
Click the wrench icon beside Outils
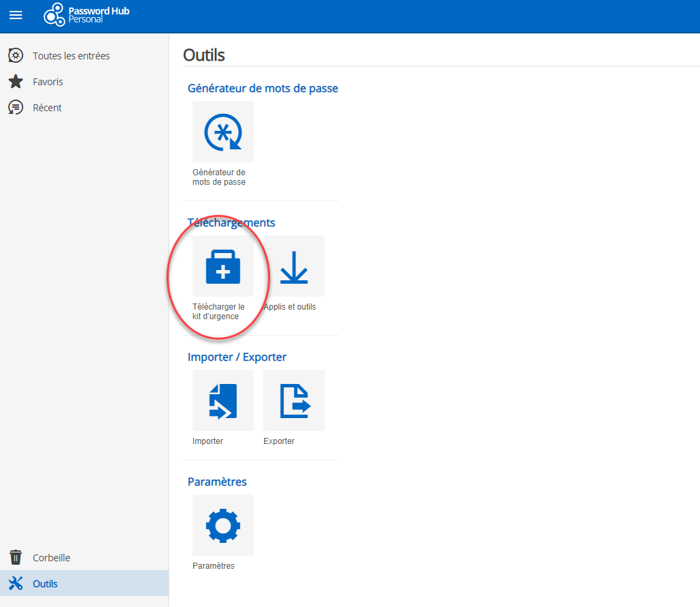16,584
